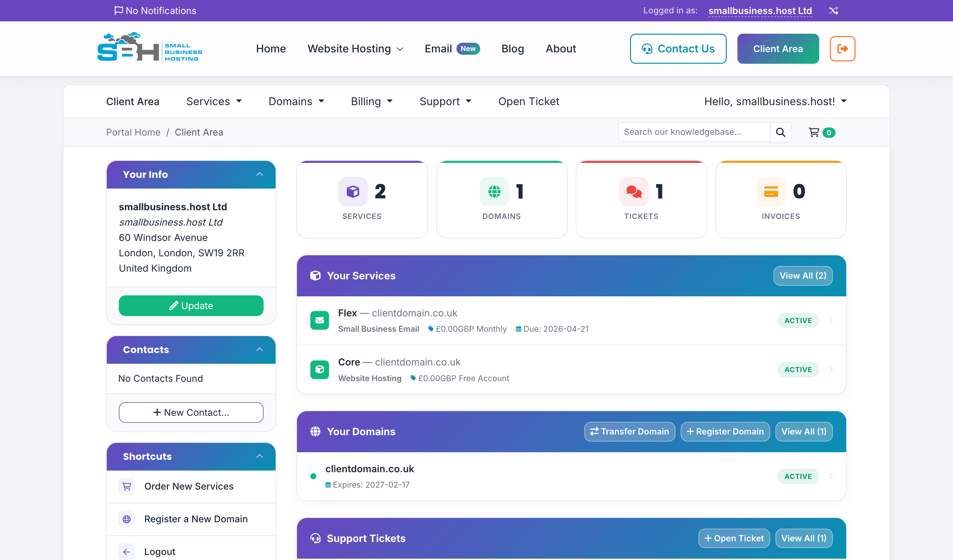The width and height of the screenshot is (953, 560).
Task: Expand the Billing menu dropdown
Action: (372, 101)
